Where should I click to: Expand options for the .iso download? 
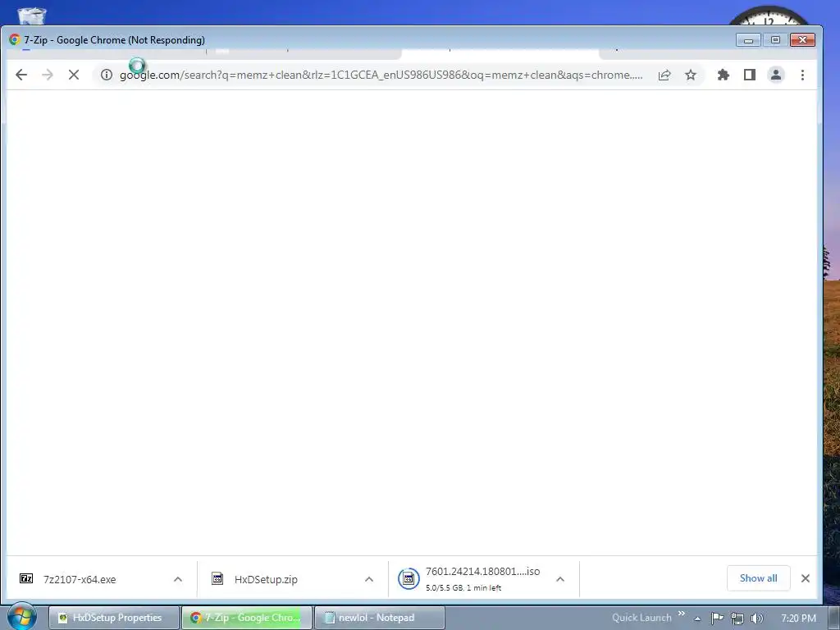coord(560,579)
